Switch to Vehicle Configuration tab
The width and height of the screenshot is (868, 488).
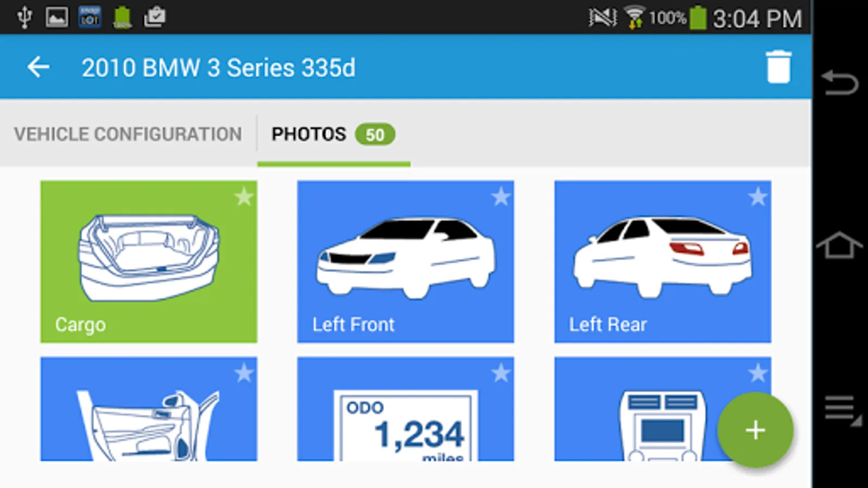128,134
